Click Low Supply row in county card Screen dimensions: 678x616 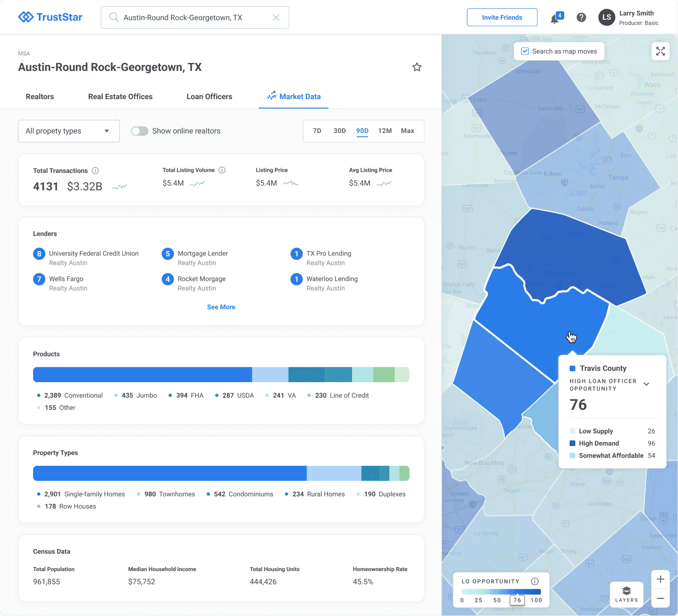612,431
